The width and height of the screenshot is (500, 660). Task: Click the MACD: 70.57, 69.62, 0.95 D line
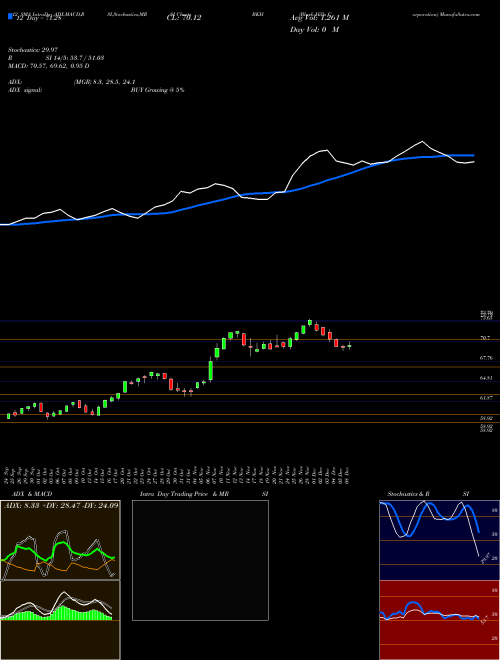pos(49,66)
